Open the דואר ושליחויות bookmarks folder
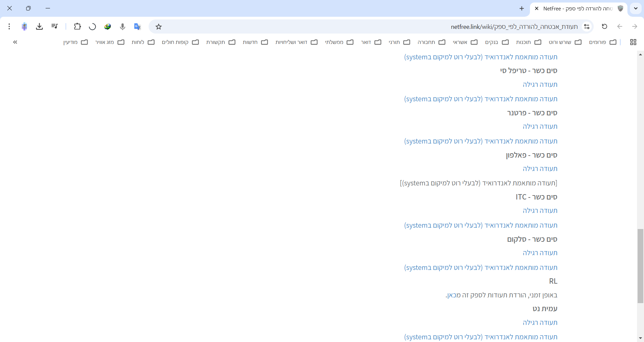 click(297, 42)
